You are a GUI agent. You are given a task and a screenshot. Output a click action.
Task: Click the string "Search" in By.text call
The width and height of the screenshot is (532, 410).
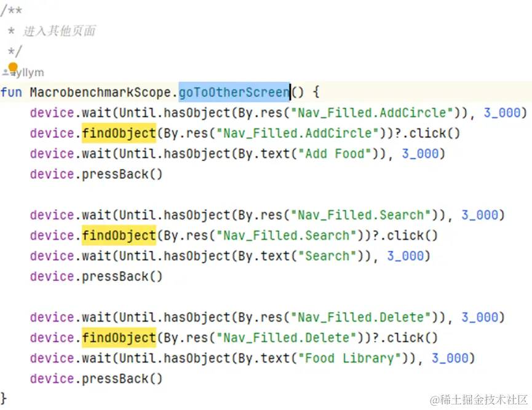[x=327, y=256]
